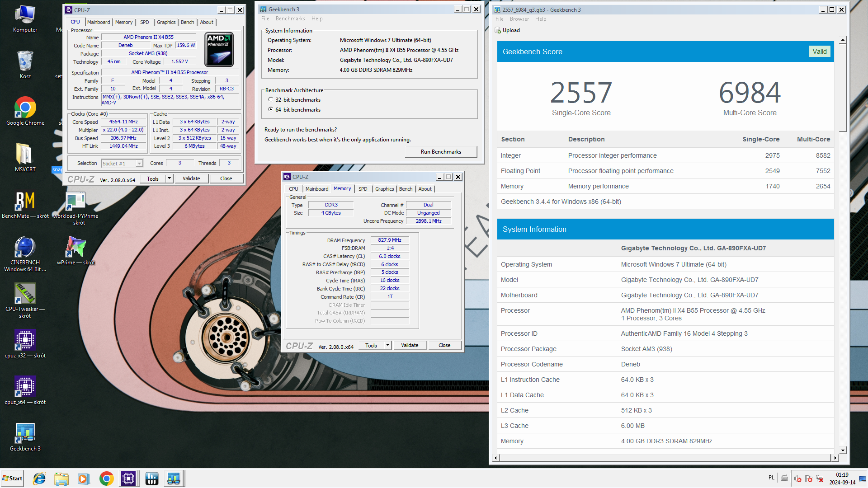Open Windows Media Player from taskbar
Screen dimensions: 868x488
pos(83,479)
